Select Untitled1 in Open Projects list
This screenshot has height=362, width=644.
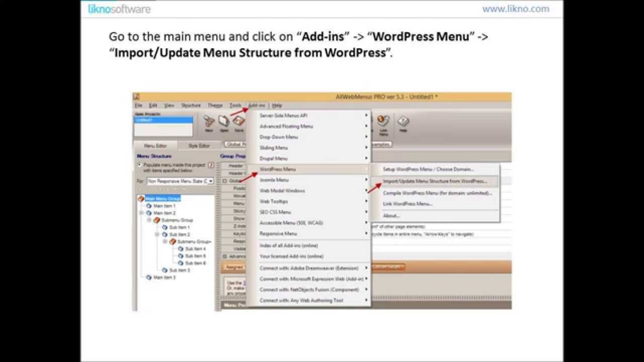click(164, 120)
